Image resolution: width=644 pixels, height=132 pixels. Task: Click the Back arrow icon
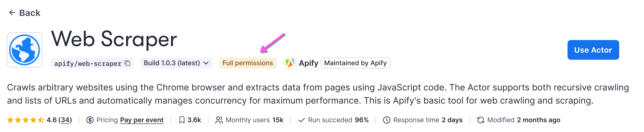(x=12, y=13)
